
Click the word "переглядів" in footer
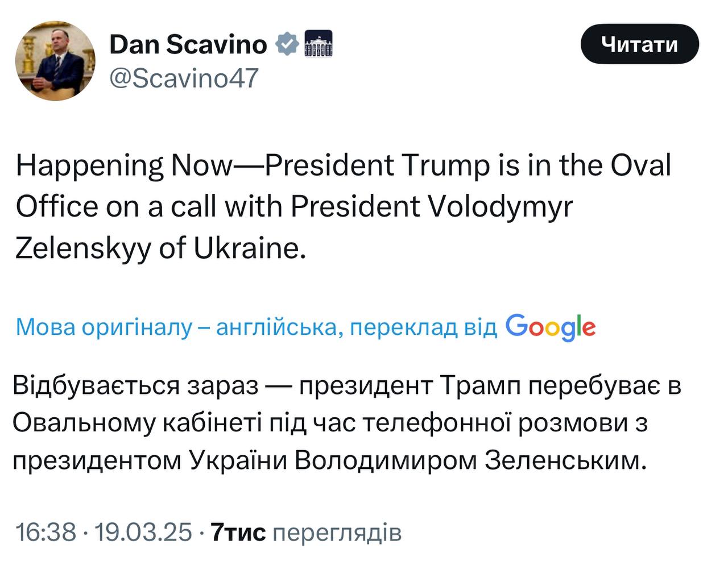(337, 533)
